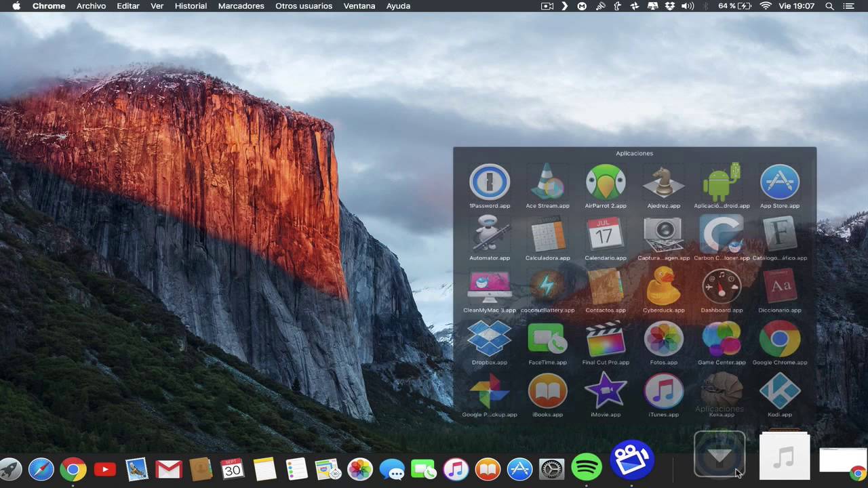This screenshot has width=868, height=488.
Task: Open the Otros usuarios menu
Action: pyautogui.click(x=304, y=6)
